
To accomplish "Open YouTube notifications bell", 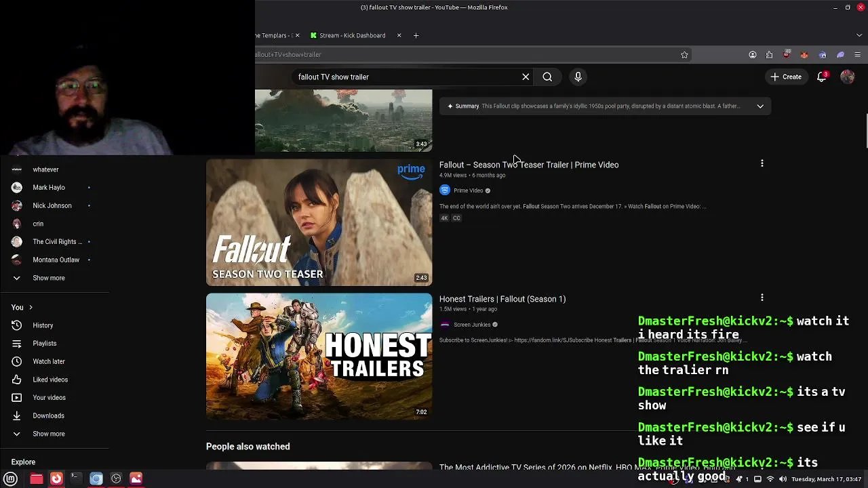I will (x=822, y=77).
